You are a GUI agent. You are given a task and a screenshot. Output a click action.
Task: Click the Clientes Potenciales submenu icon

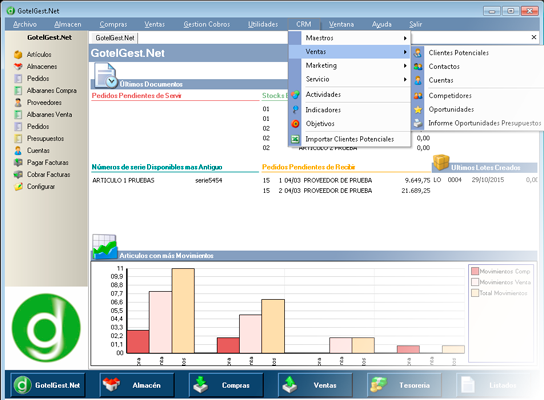[x=418, y=53]
